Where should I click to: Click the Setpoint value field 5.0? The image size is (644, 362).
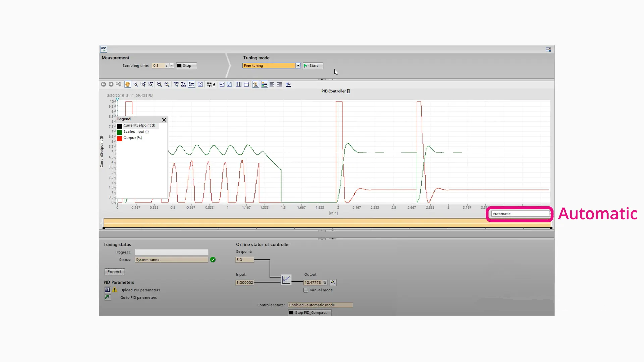pyautogui.click(x=245, y=260)
